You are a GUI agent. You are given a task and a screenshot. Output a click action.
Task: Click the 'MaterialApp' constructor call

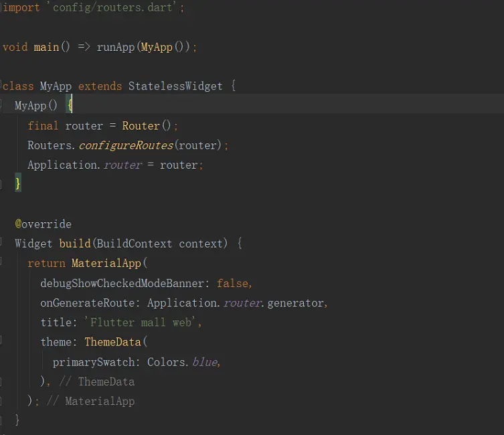click(106, 264)
